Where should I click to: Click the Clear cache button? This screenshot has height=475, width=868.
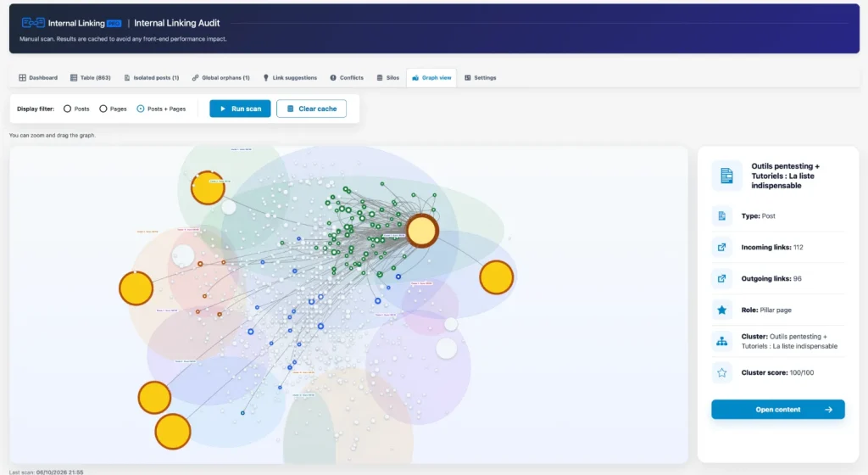point(312,109)
